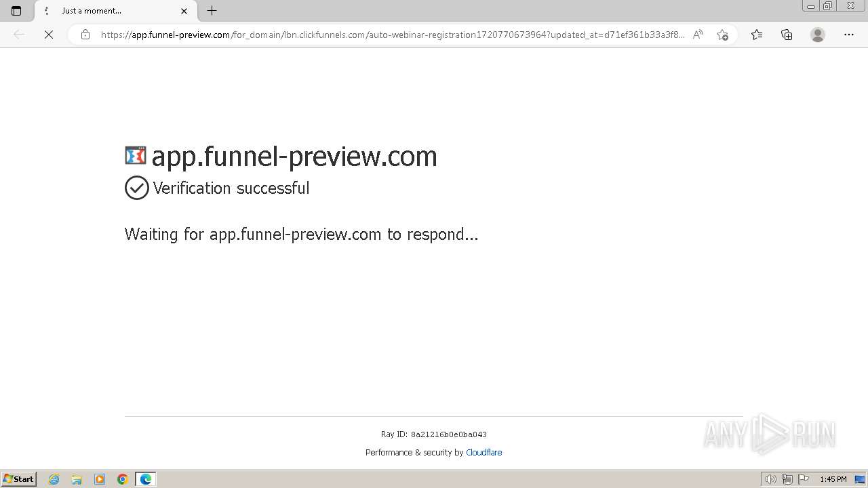Restore down the Edge browser window
The image size is (868, 488).
click(x=828, y=6)
